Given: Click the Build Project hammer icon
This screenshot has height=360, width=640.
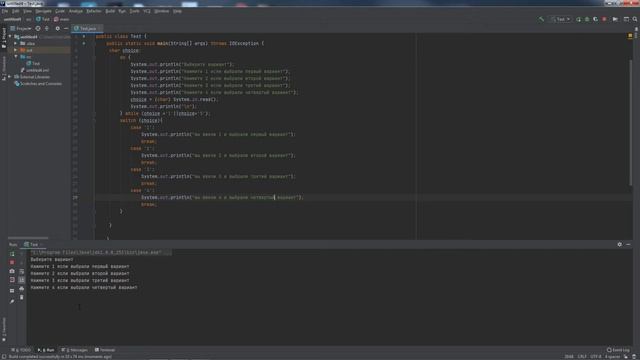Looking at the screenshot, I should (541, 19).
